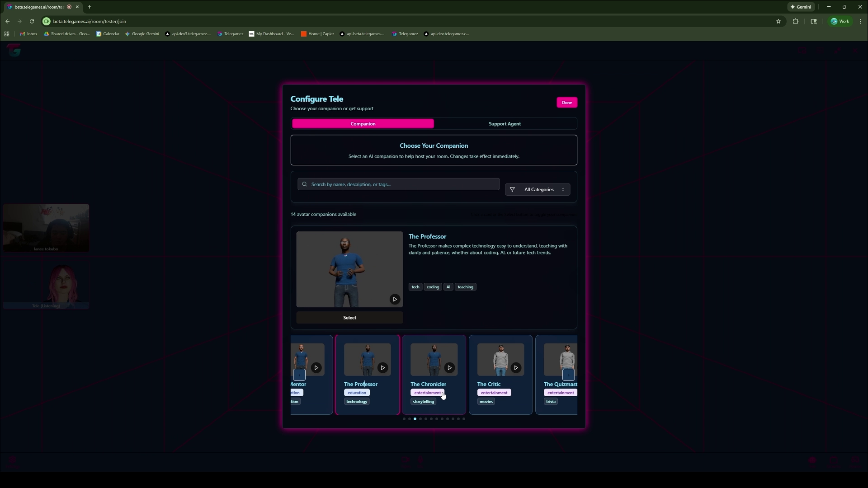Select the Companion tab
868x488 pixels.
(363, 123)
